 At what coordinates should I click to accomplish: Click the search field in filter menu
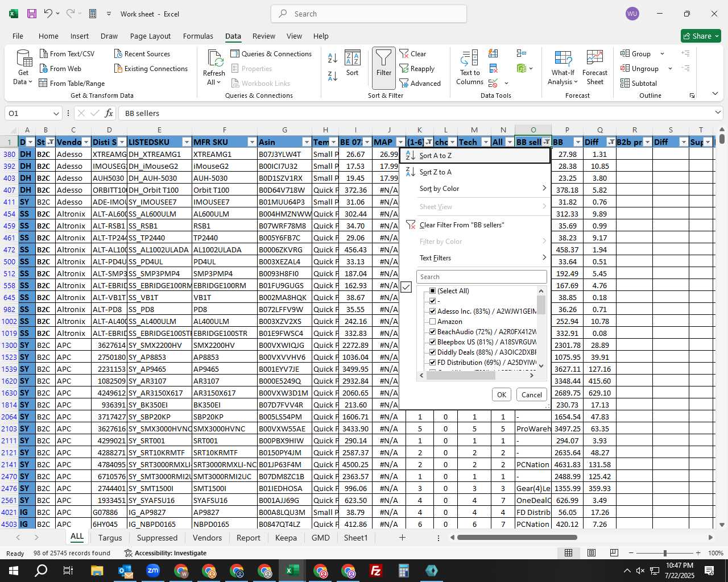click(x=482, y=277)
